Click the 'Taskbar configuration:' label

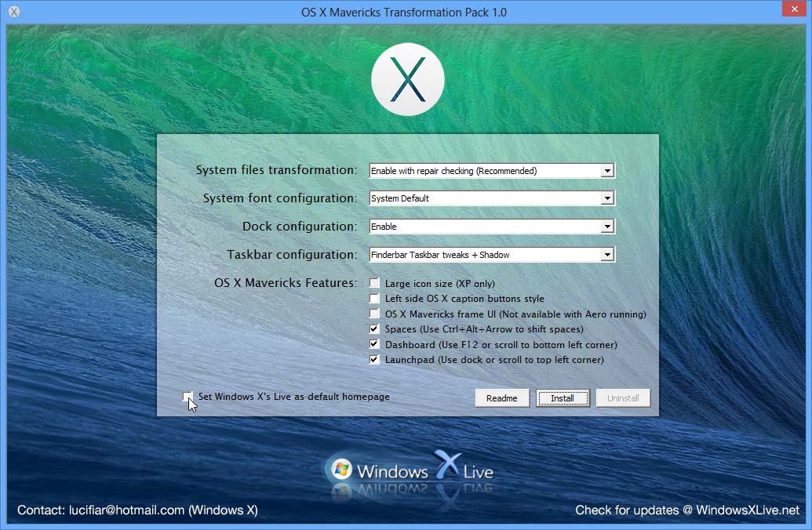click(x=292, y=255)
